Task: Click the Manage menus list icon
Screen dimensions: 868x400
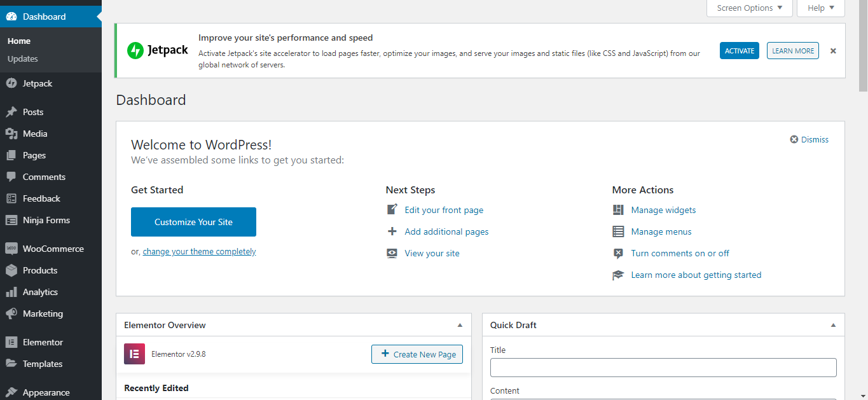Action: (618, 231)
